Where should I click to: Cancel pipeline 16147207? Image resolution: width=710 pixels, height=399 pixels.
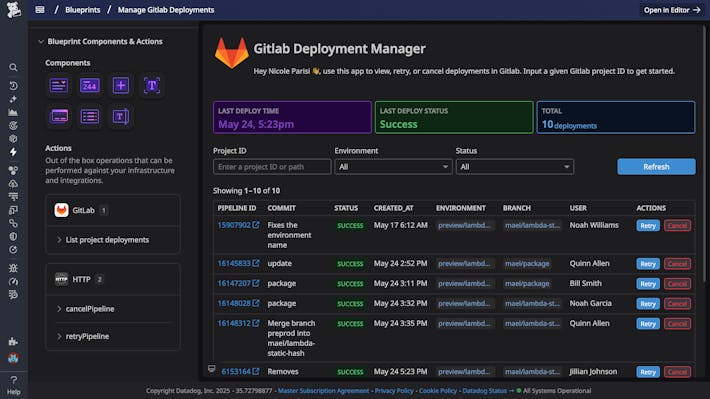677,284
